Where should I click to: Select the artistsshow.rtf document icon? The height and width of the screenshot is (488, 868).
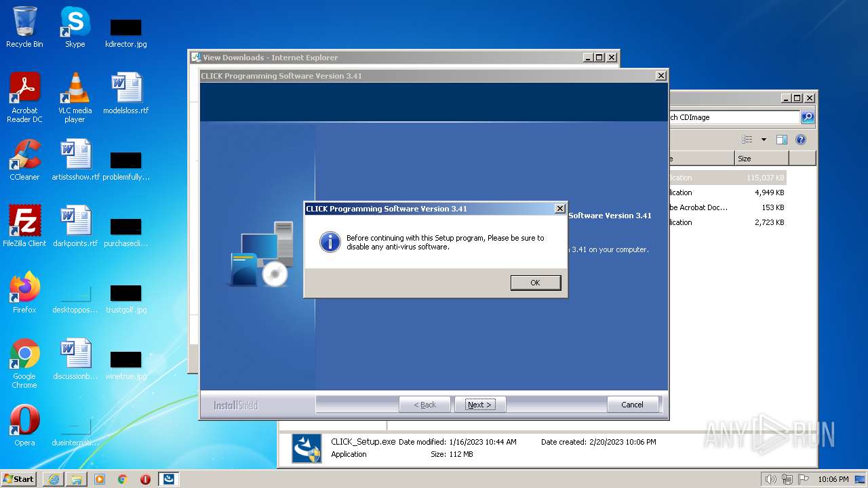click(x=75, y=160)
